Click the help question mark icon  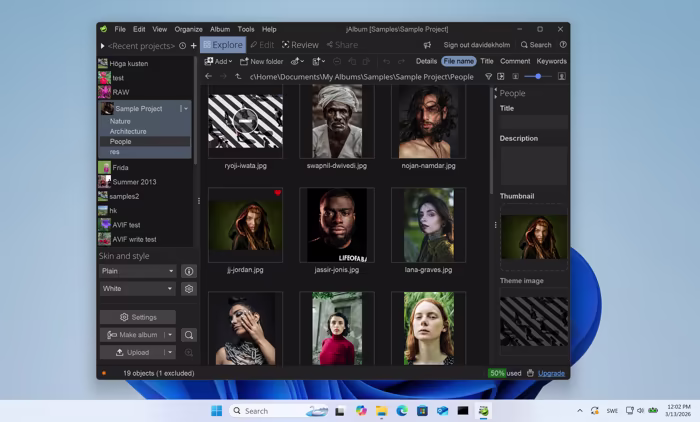[563, 45]
